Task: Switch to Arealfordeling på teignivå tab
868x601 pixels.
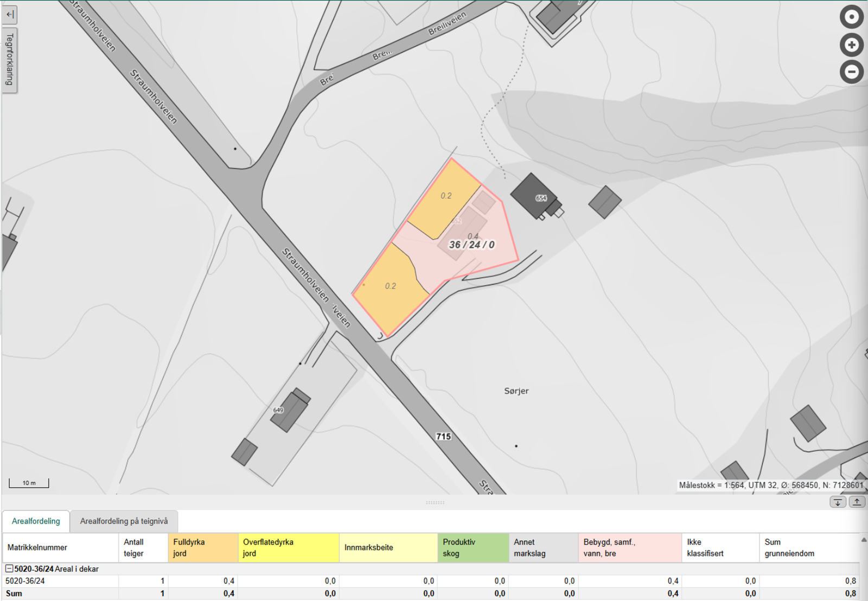Action: pos(124,521)
